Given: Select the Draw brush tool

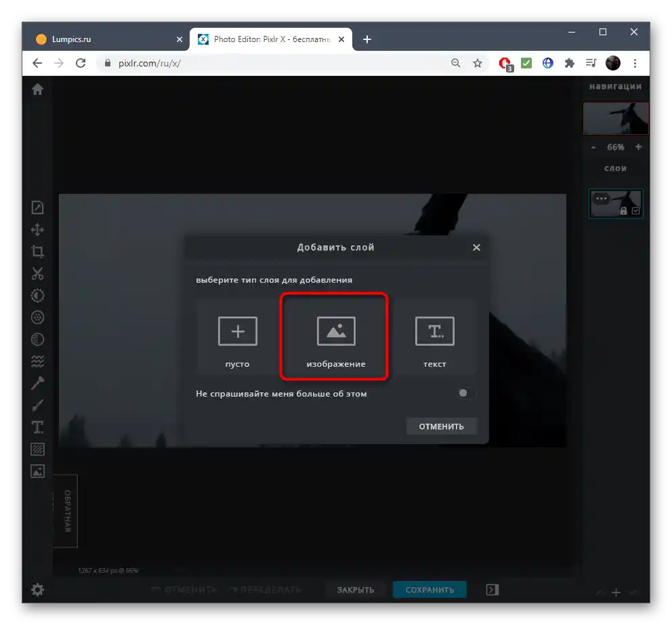Looking at the screenshot, I should coord(37,405).
